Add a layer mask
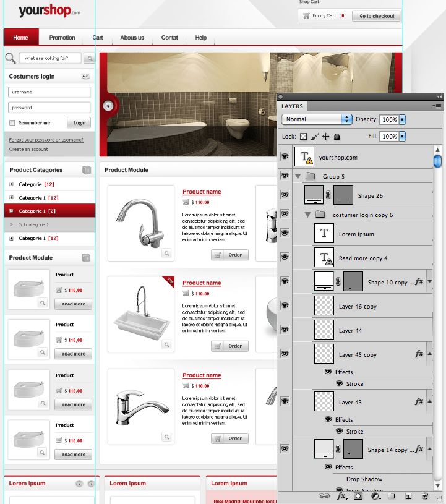446x504 pixels. (x=358, y=496)
